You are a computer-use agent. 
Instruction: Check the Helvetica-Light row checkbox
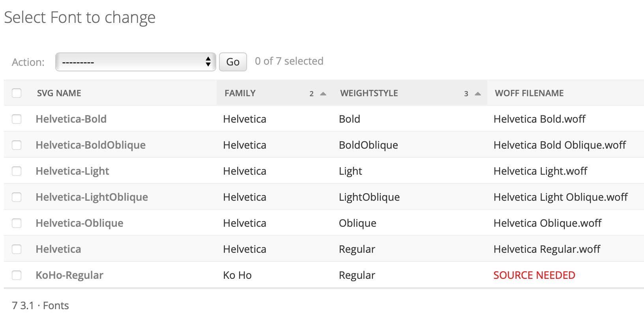pyautogui.click(x=17, y=171)
